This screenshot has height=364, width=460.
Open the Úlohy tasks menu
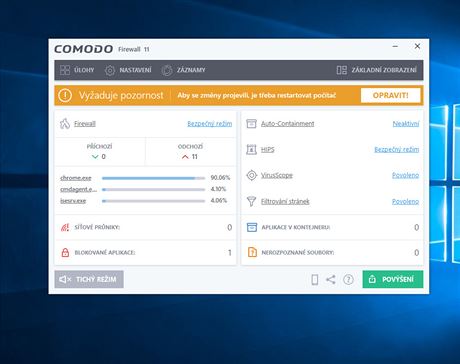[x=77, y=70]
